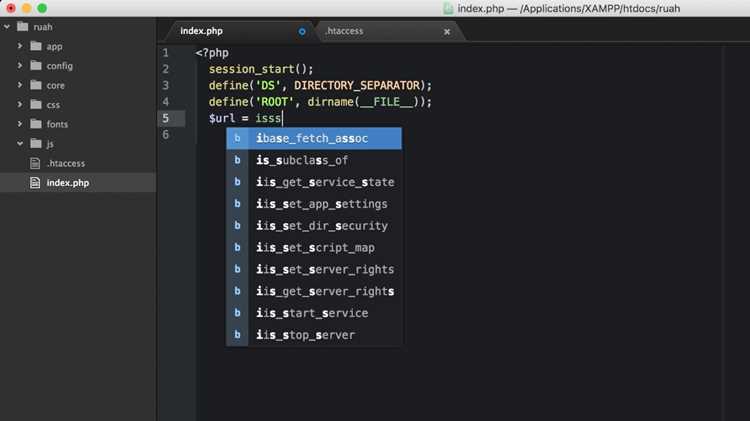
Task: Click dirname on the ROOT define line
Action: click(x=331, y=102)
